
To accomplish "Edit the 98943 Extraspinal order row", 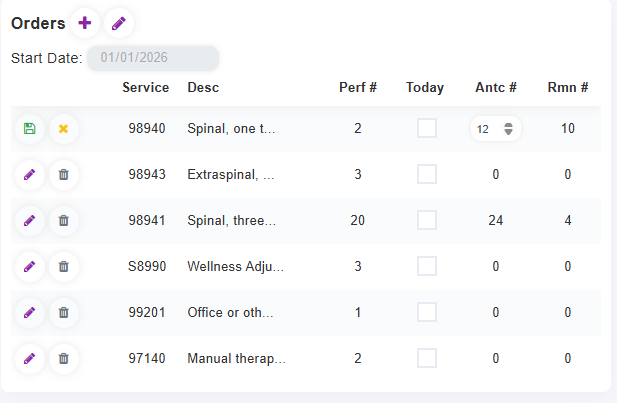I will [29, 175].
